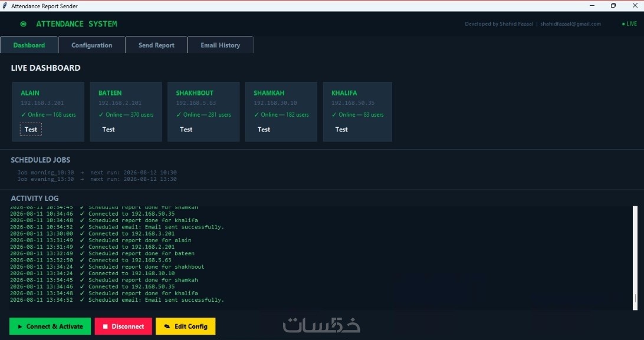Select SHAKHBOUT IP address 192.168.5.63
The image size is (644, 340).
point(196,103)
